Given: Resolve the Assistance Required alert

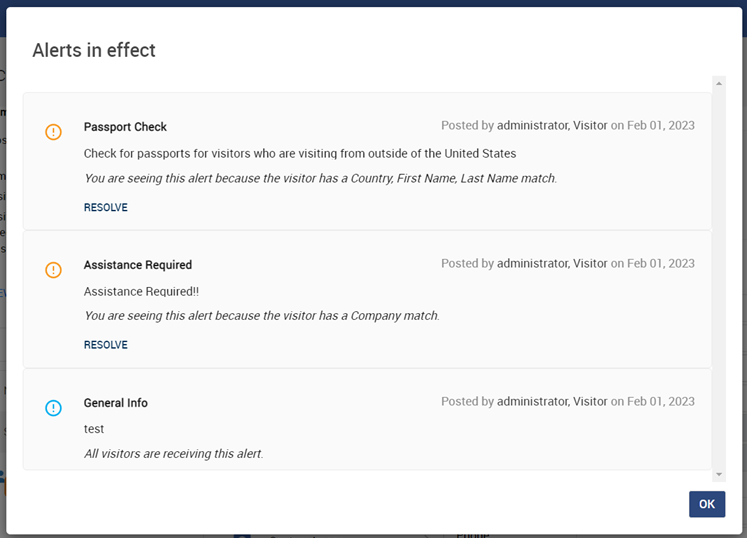Looking at the screenshot, I should click(x=106, y=345).
